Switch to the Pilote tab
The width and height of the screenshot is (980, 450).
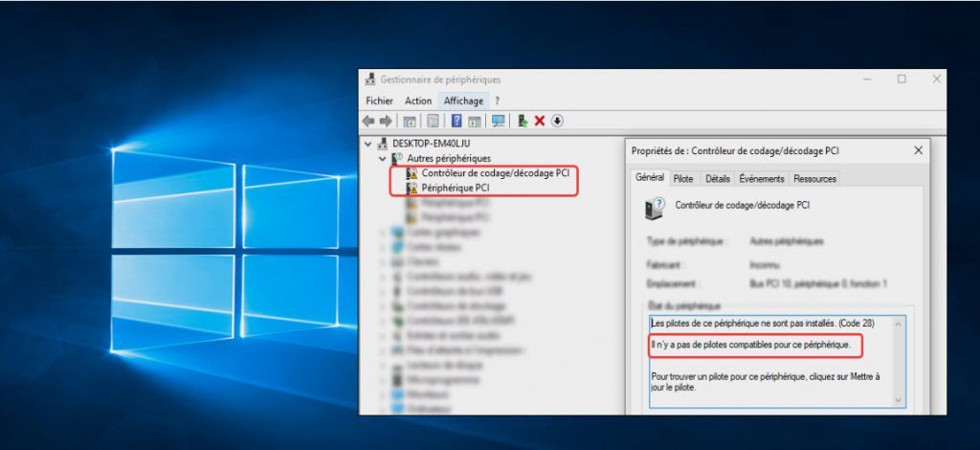683,179
